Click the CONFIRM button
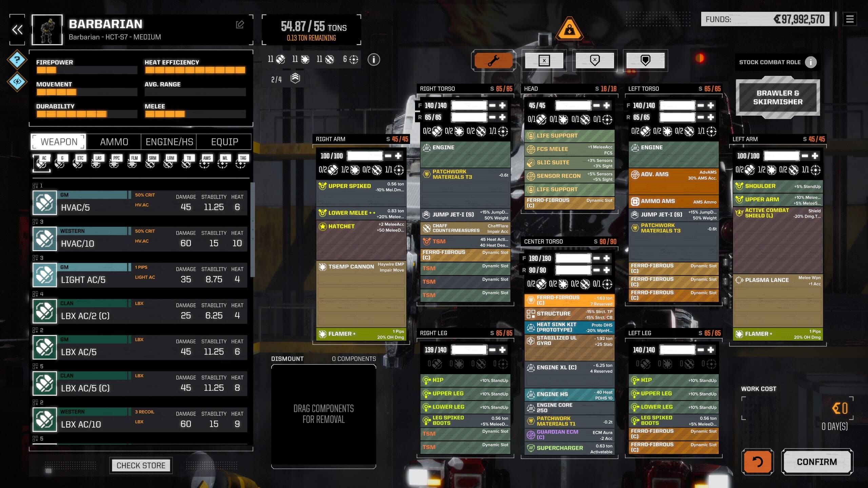The width and height of the screenshot is (868, 488). point(817,462)
